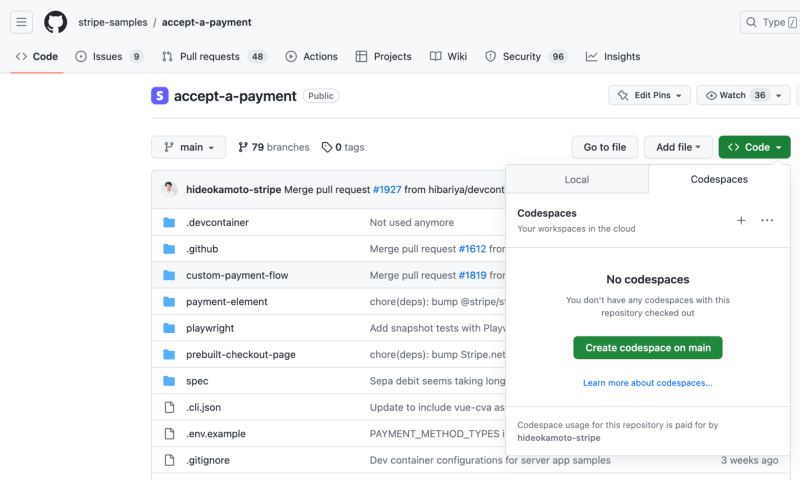
Task: Click the GitHub Octocat logo
Action: pyautogui.click(x=55, y=22)
